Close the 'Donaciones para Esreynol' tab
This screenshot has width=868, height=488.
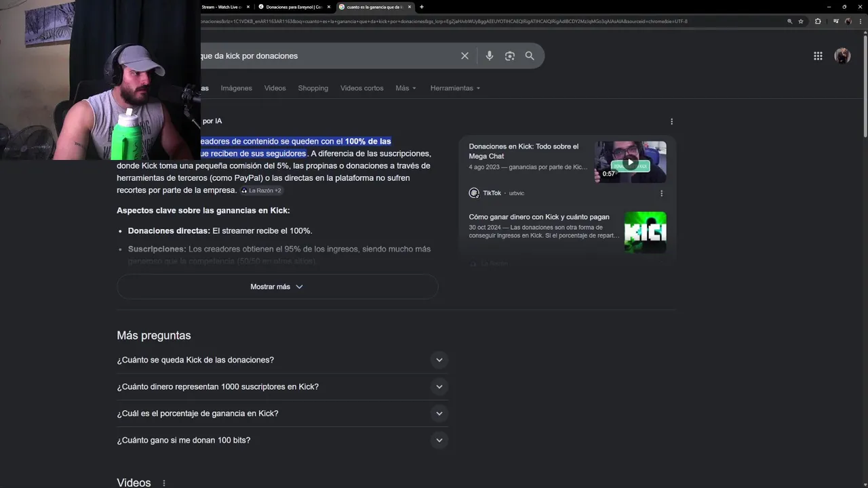pyautogui.click(x=328, y=7)
